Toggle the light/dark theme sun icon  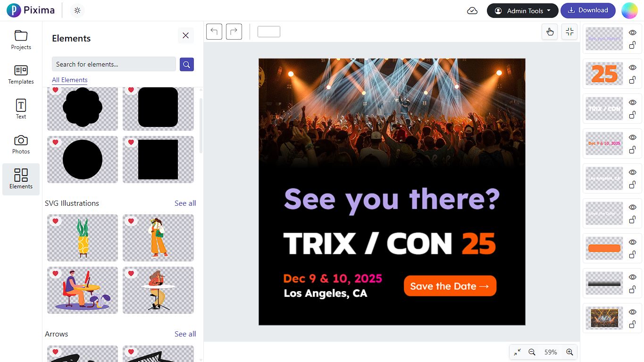tap(77, 10)
